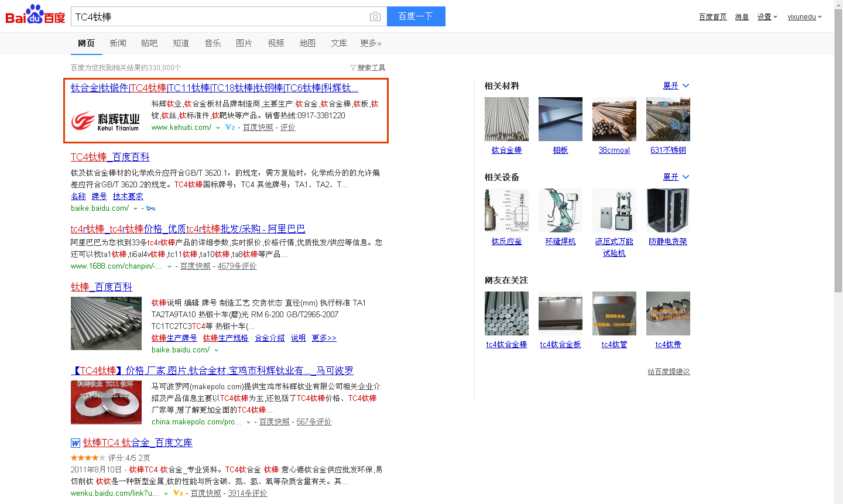Open 【TC4钛棒】马可波罗 result title

tap(212, 371)
